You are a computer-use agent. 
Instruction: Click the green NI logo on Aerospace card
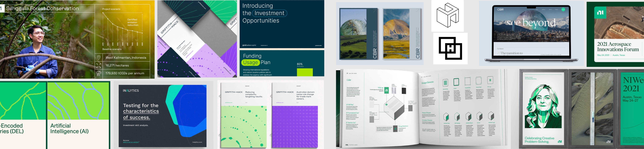[x=600, y=12]
